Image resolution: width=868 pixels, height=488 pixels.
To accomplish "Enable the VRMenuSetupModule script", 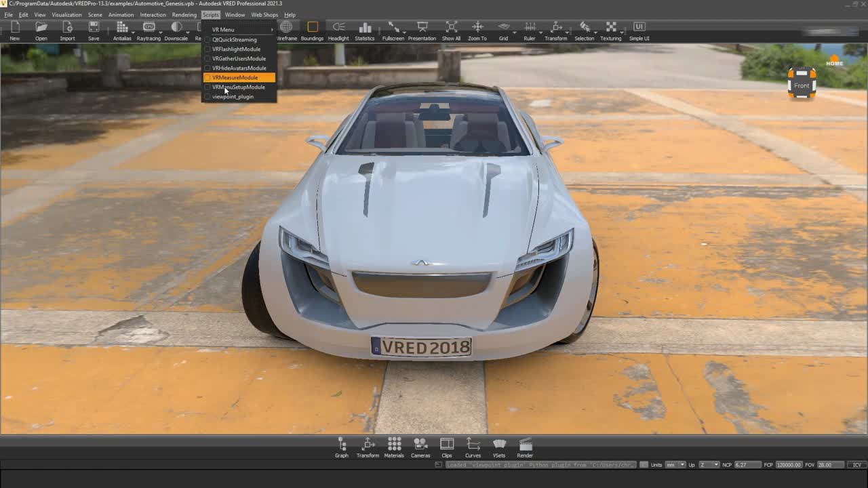I will click(239, 87).
